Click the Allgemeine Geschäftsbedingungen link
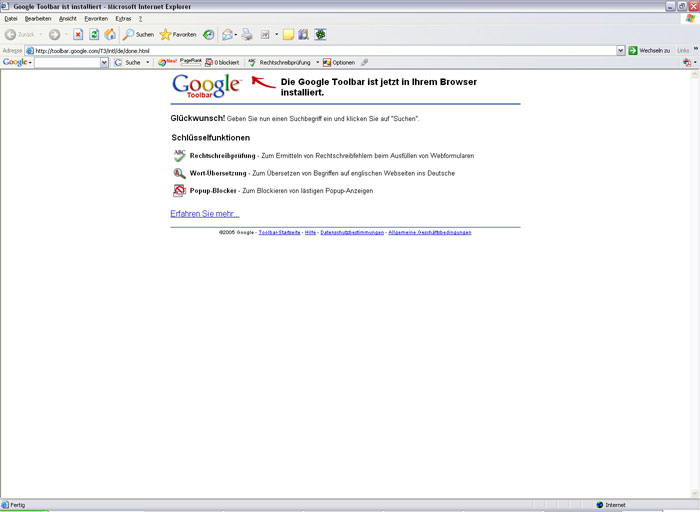This screenshot has height=512, width=700. click(x=430, y=233)
